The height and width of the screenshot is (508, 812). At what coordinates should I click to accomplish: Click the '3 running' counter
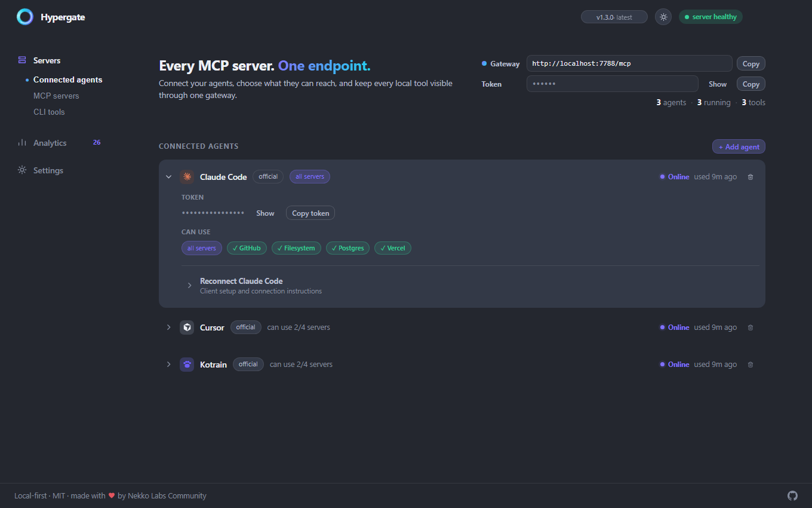tap(713, 103)
